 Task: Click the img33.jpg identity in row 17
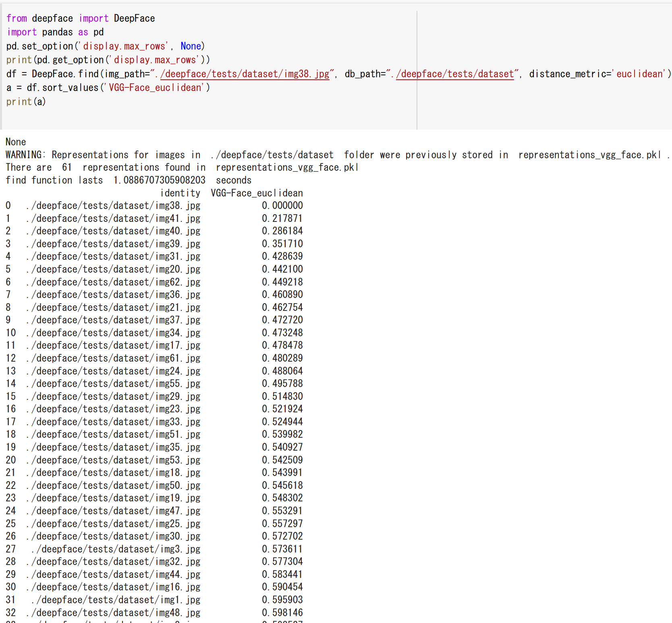(x=113, y=422)
